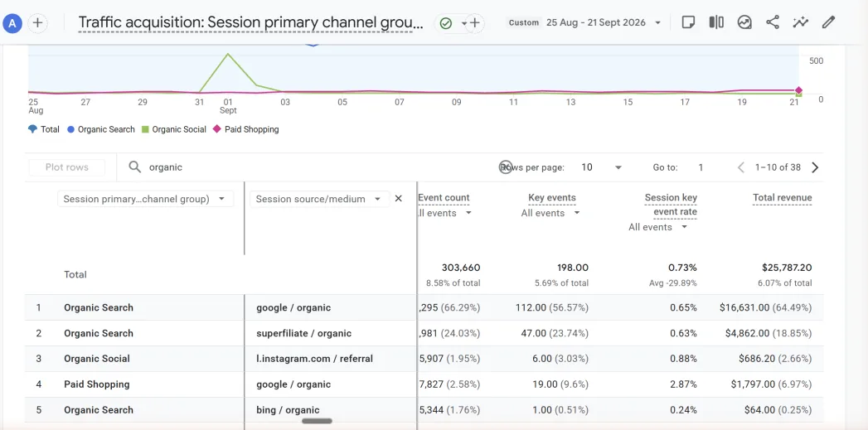
Task: Click the $686.20 (2.66%) revenue value
Action: pyautogui.click(x=775, y=359)
